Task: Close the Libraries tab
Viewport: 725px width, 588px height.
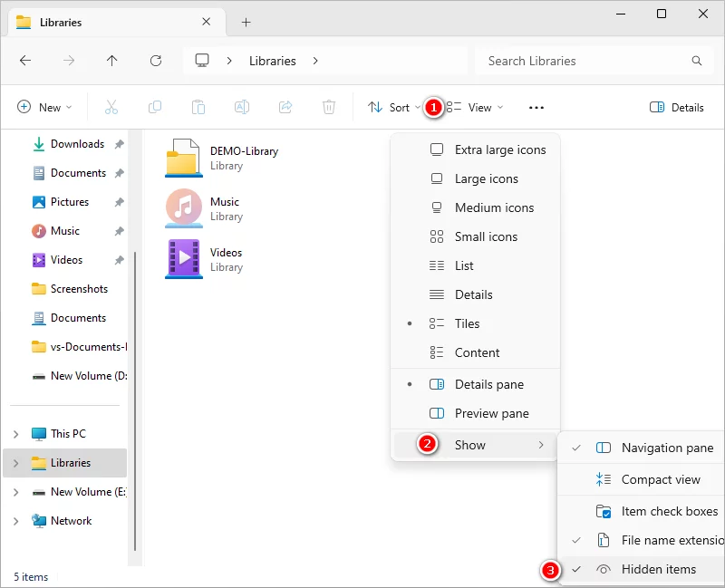Action: tap(207, 22)
